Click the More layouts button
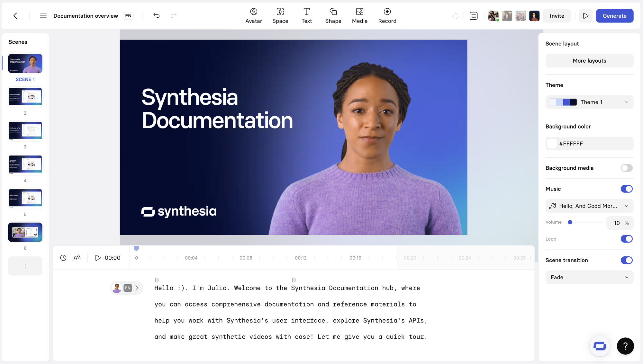Image resolution: width=643 pixels, height=364 pixels. click(x=589, y=60)
